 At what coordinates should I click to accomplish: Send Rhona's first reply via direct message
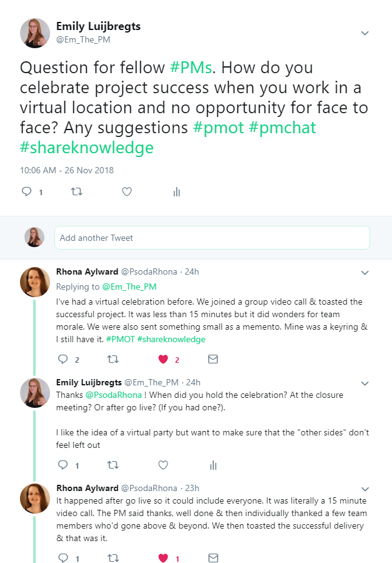coord(213,359)
